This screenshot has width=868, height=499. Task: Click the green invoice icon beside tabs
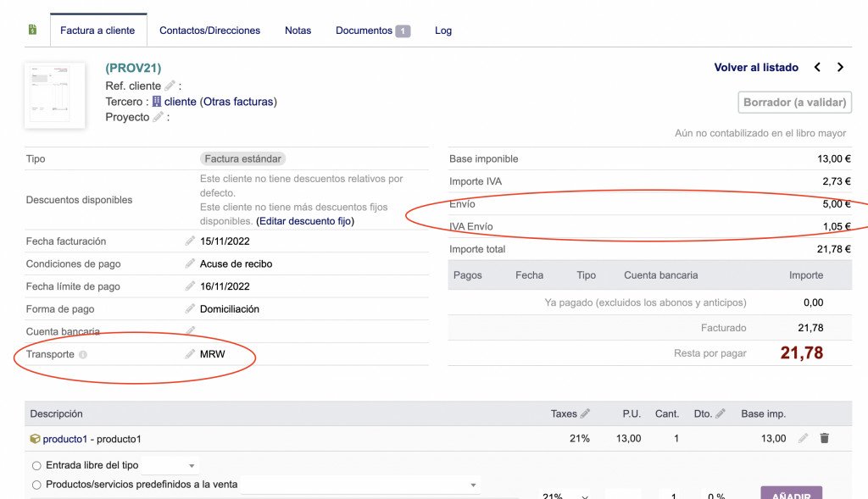pyautogui.click(x=33, y=30)
